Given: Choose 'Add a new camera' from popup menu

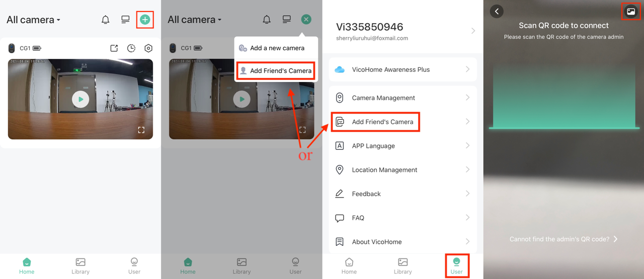Looking at the screenshot, I should [x=276, y=48].
